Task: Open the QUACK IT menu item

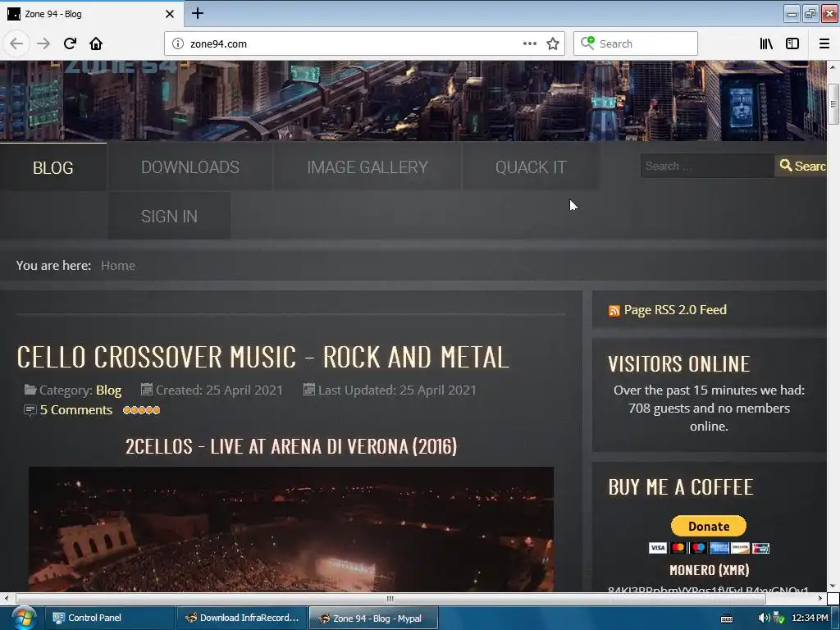Action: click(x=531, y=167)
